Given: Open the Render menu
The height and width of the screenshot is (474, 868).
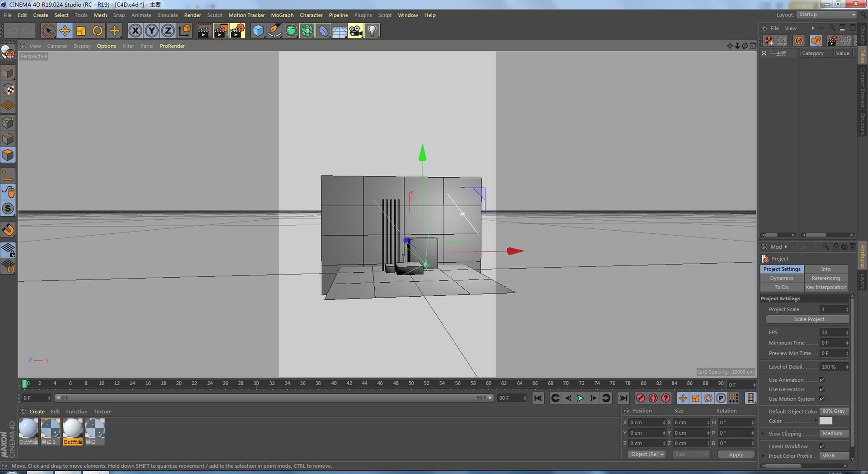Looking at the screenshot, I should [192, 15].
